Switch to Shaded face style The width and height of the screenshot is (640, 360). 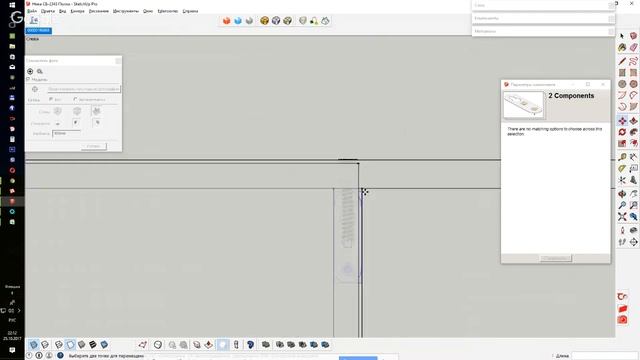coord(82,345)
